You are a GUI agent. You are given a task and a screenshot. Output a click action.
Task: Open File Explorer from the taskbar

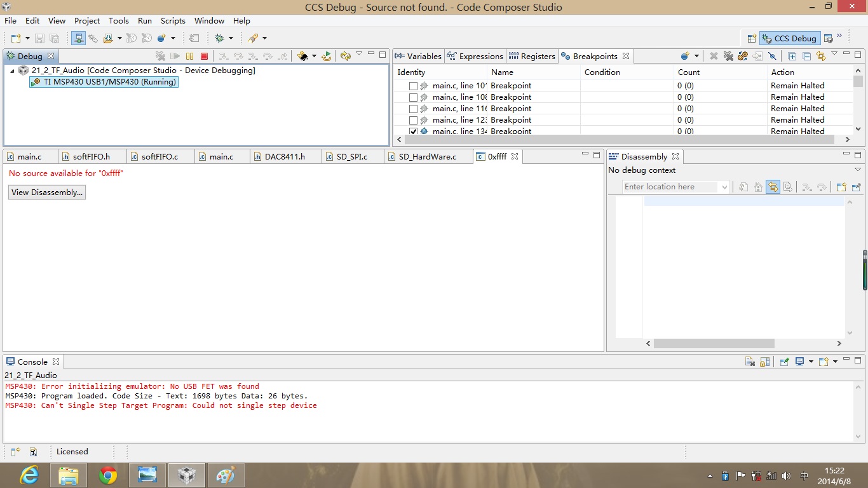[x=69, y=475]
